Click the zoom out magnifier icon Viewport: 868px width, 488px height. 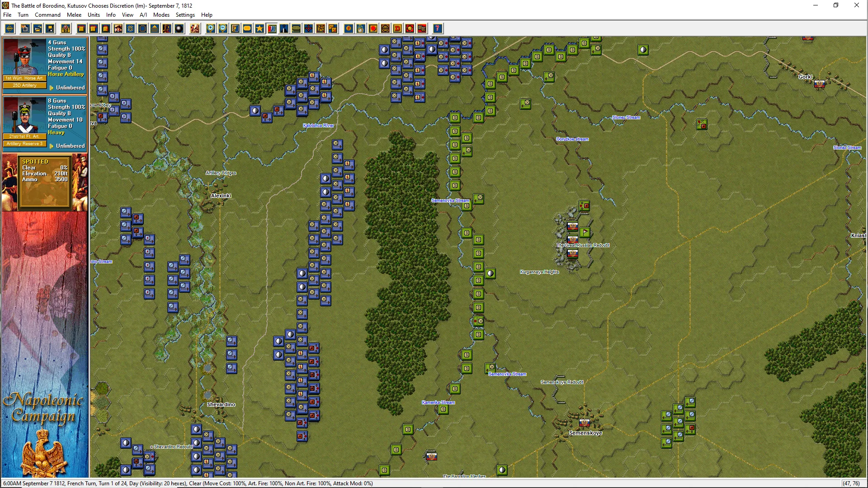coord(223,29)
